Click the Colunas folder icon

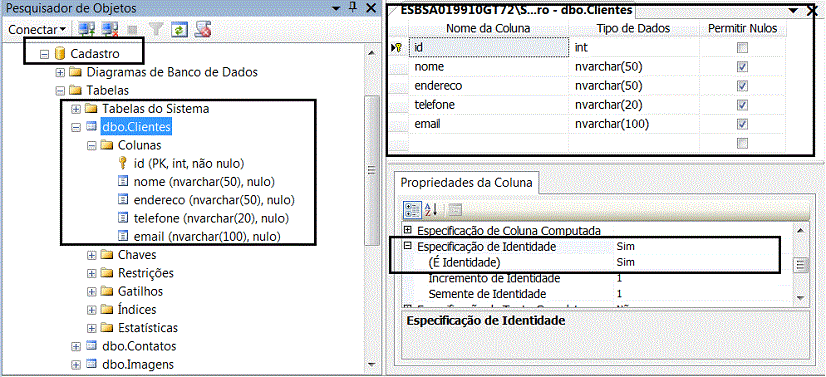click(x=107, y=145)
